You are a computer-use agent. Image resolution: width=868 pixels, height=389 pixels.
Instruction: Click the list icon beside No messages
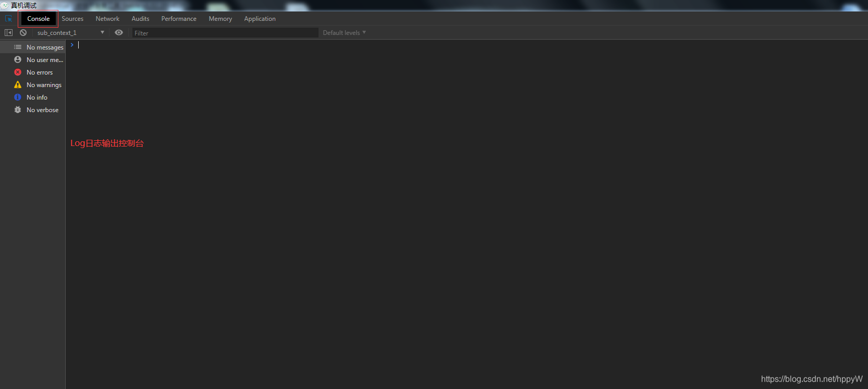(x=18, y=47)
